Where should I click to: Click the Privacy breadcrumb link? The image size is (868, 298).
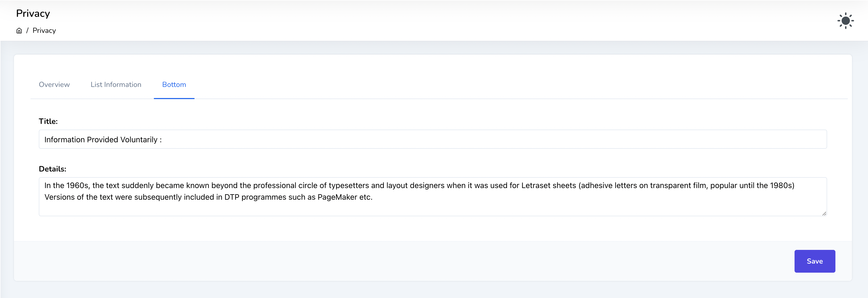pos(44,31)
